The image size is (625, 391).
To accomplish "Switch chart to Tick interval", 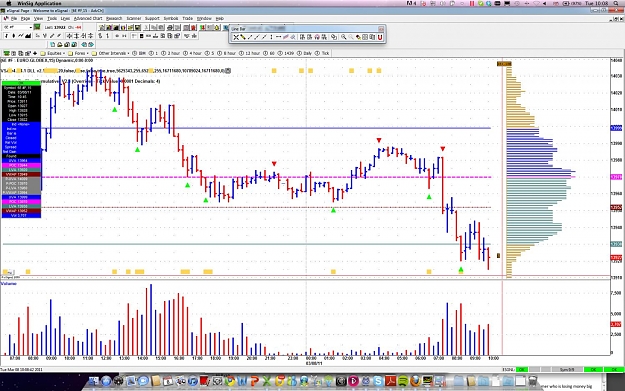I will [x=322, y=53].
